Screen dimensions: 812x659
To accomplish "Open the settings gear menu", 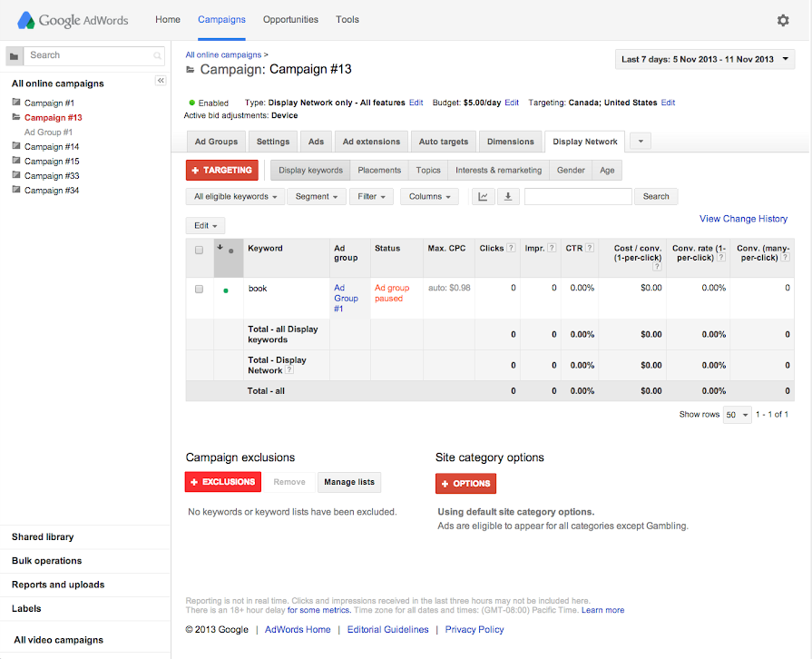I will 783,20.
